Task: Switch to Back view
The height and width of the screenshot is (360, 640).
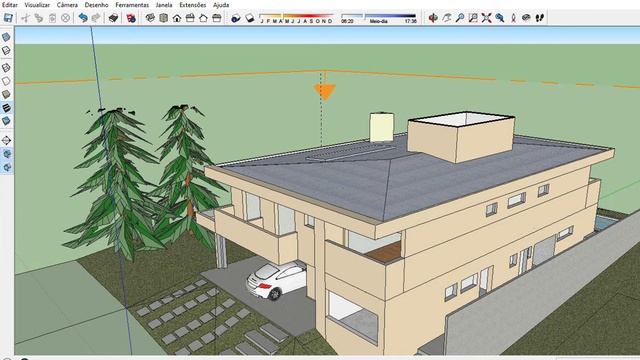Action: [203, 18]
